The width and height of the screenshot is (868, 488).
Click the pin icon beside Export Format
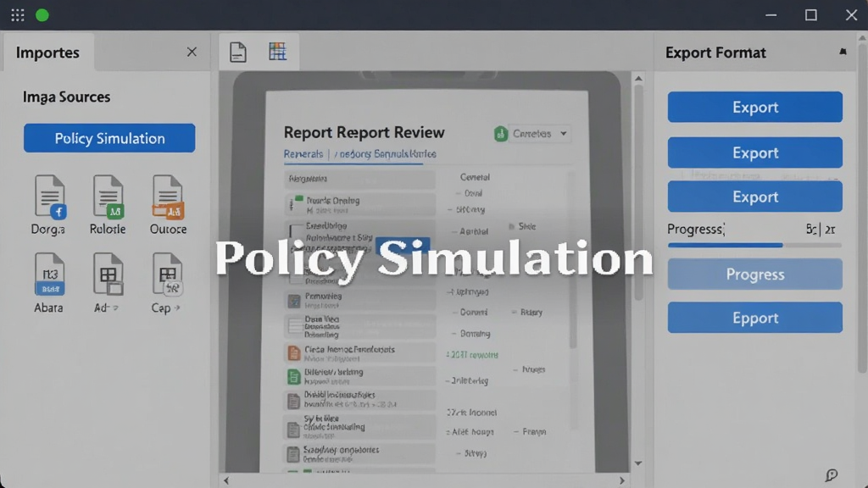point(843,52)
